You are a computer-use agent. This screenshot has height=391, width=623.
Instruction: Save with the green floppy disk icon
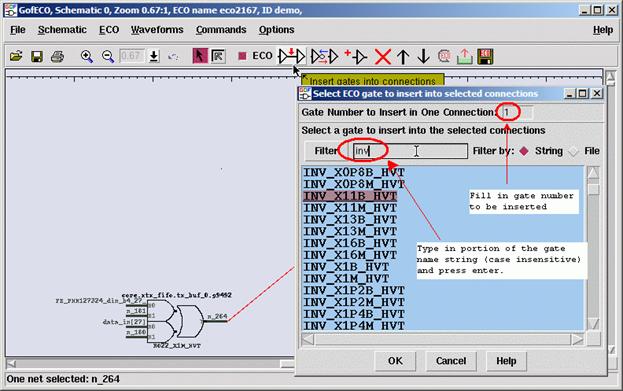(x=37, y=56)
